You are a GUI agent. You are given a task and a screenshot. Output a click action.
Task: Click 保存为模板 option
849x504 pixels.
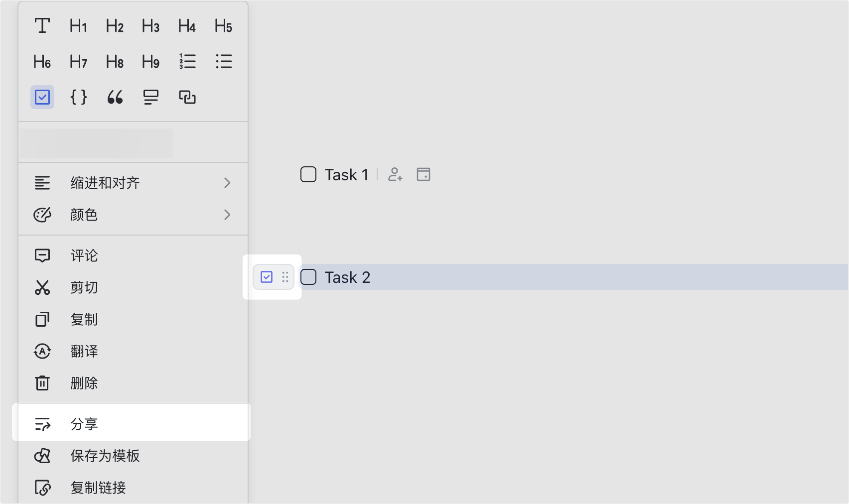pos(132,456)
